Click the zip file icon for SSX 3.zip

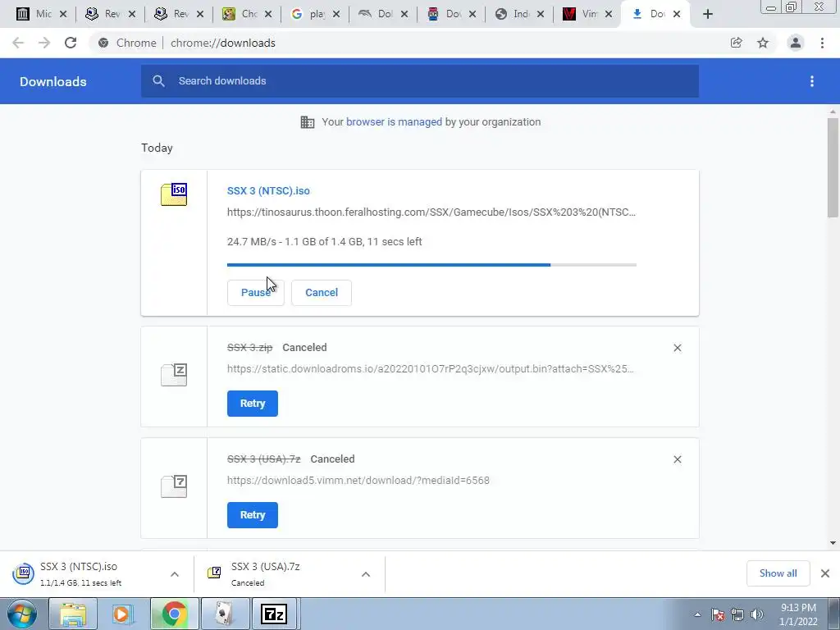point(174,374)
